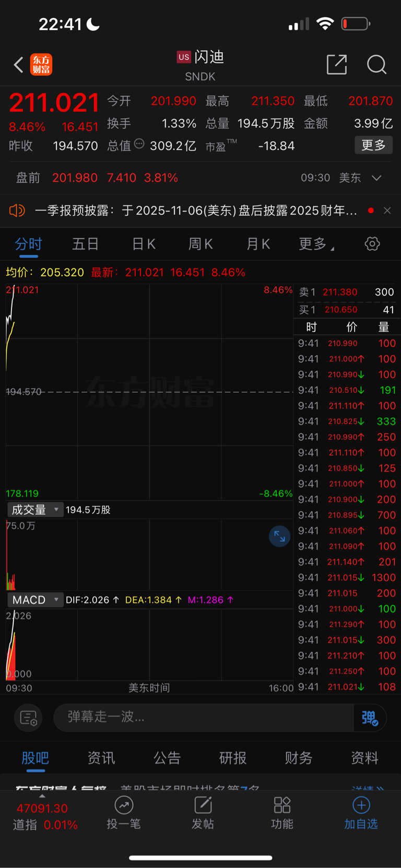Tap the volume bar chart
The image size is (401, 868).
pos(149,554)
